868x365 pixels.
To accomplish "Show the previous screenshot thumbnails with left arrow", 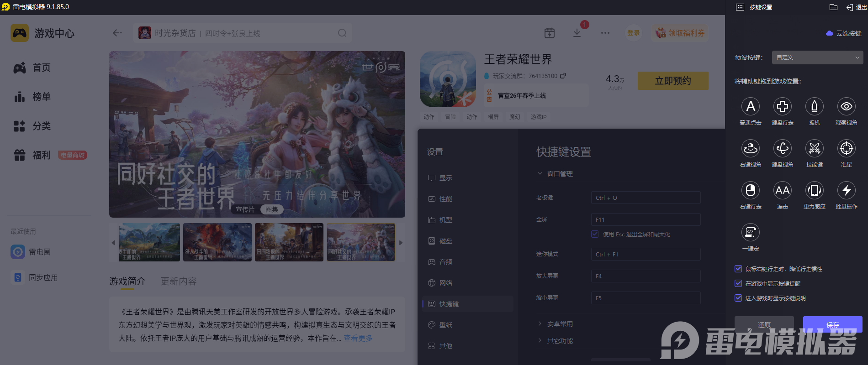I will click(113, 243).
